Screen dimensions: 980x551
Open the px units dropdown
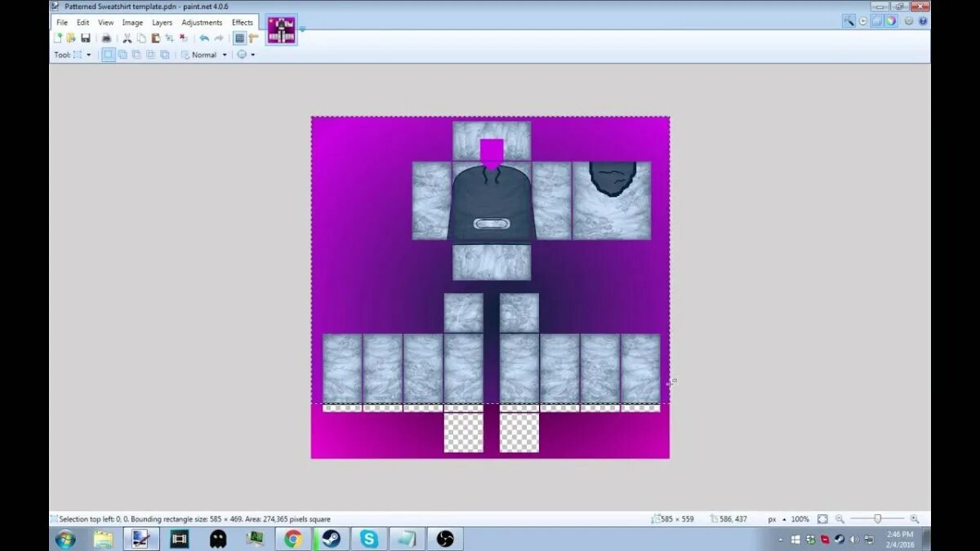click(776, 519)
